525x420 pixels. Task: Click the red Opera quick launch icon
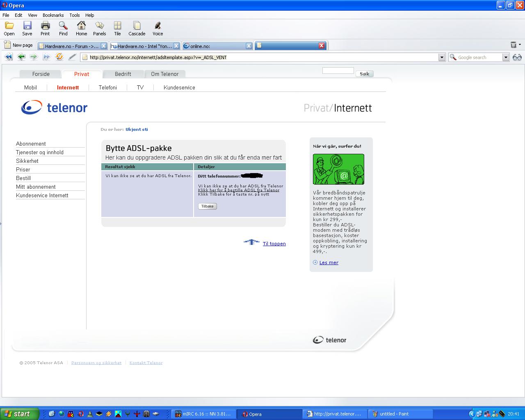(81, 414)
